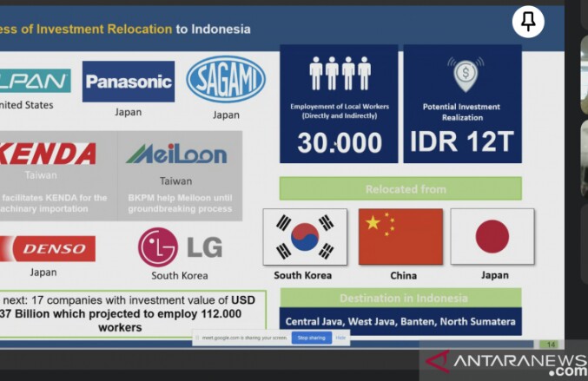Click the South Korea flag
This screenshot has height=381, width=588.
click(x=305, y=237)
